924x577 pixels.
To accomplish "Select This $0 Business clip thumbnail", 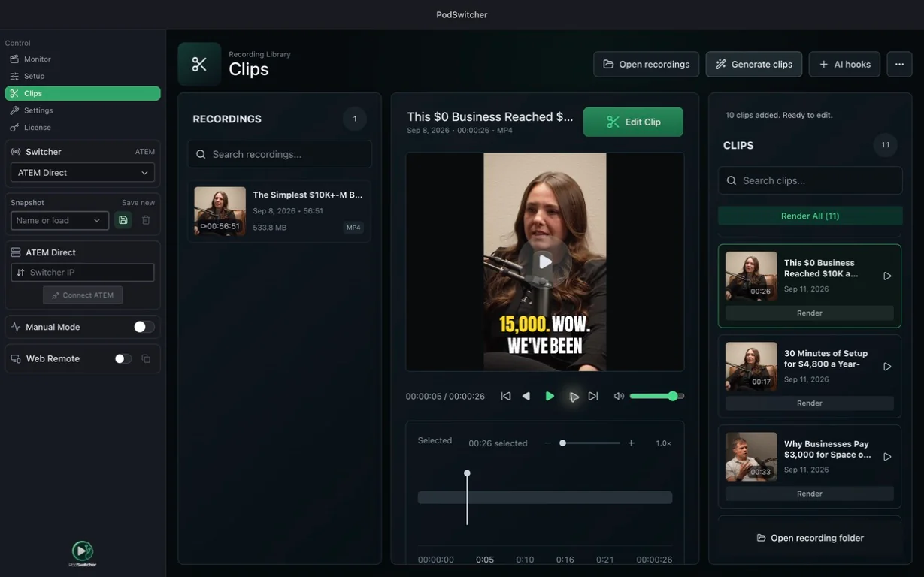I will (751, 276).
